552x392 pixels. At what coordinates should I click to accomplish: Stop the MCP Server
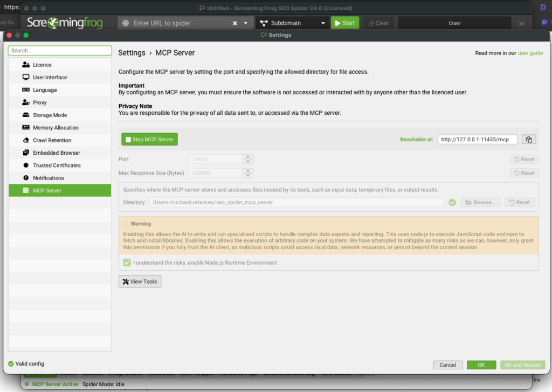150,139
